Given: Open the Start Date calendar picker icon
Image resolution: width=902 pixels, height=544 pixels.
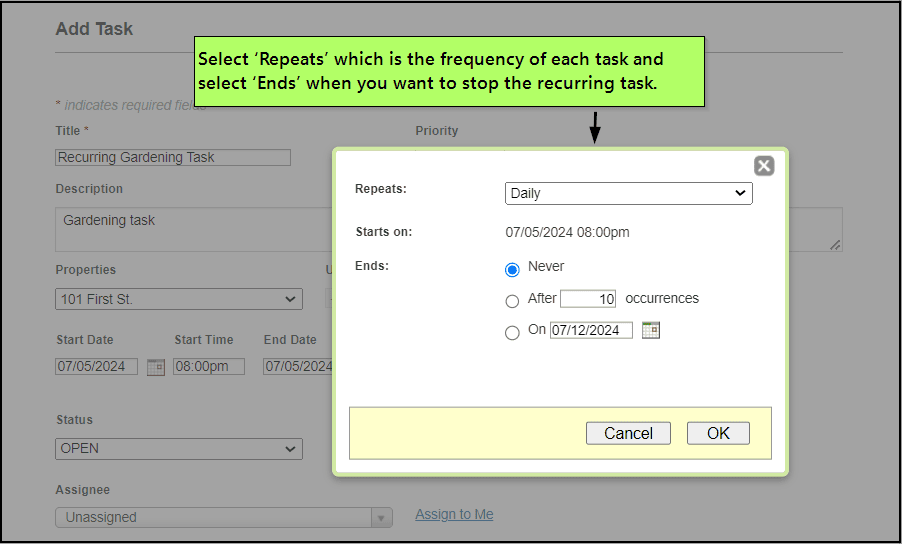Looking at the screenshot, I should point(155,367).
